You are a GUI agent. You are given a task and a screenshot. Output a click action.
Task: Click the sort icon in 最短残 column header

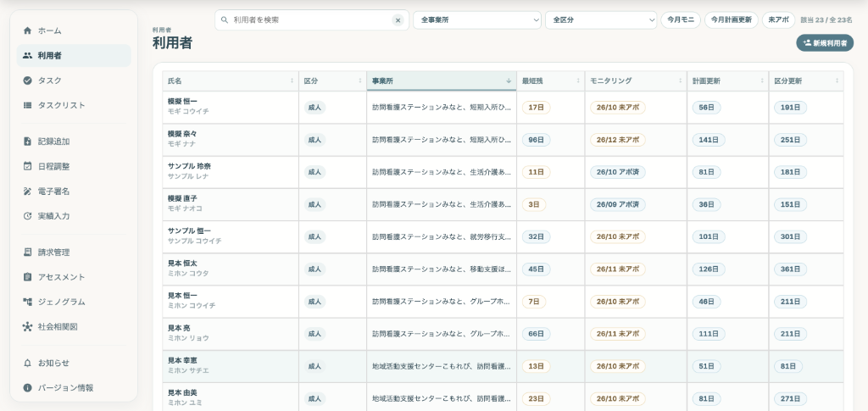pos(578,81)
